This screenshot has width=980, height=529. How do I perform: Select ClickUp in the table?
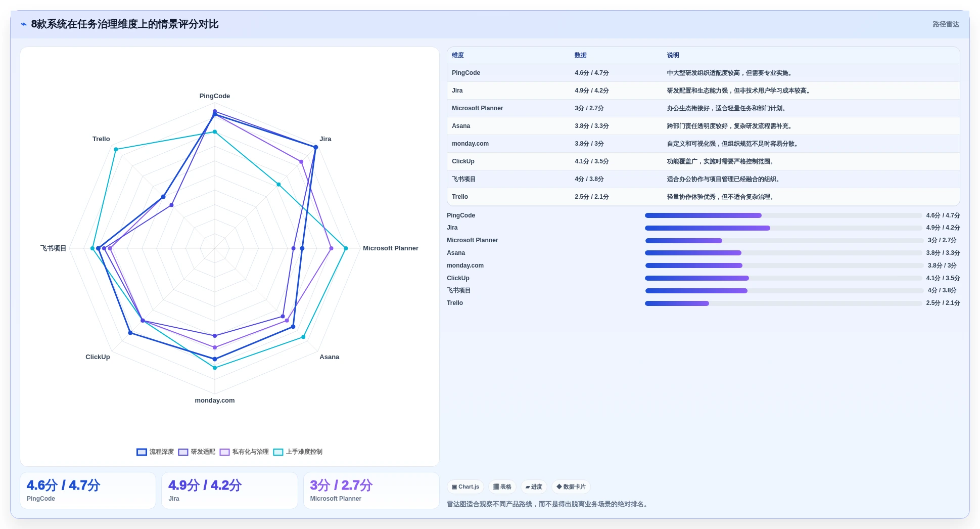tap(463, 161)
